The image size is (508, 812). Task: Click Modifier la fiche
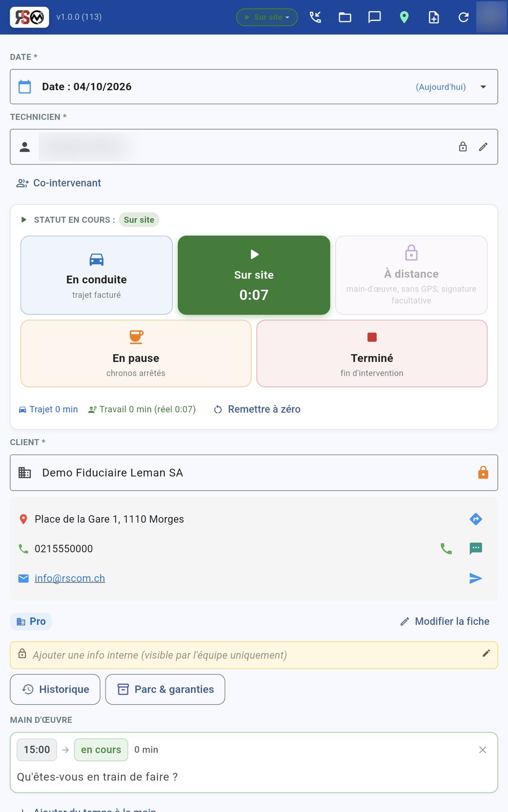pos(445,621)
